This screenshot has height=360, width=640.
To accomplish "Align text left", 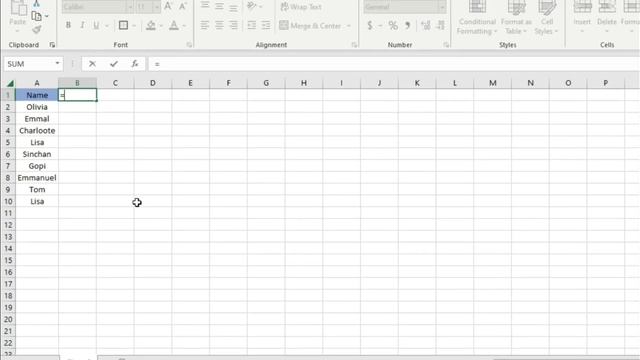I will (204, 25).
